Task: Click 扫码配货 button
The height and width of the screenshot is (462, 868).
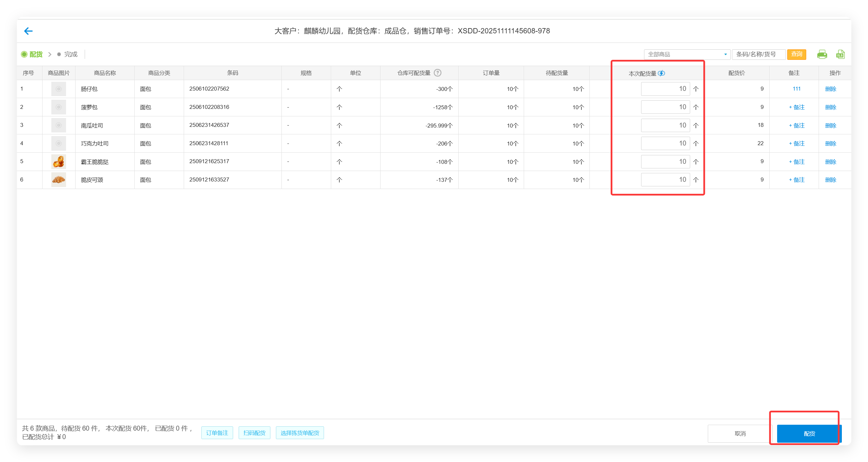Action: coord(254,433)
